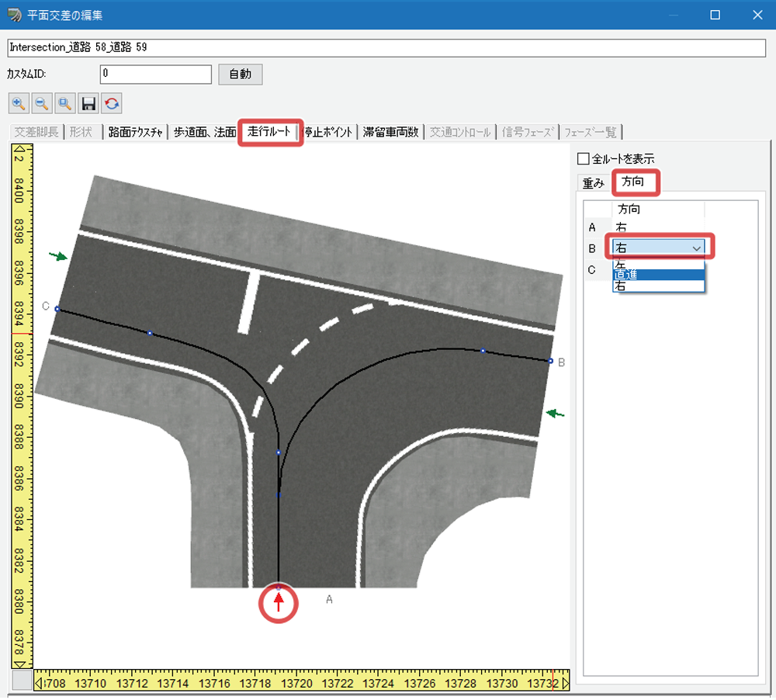The width and height of the screenshot is (776, 700).
Task: Click the zoom to fit magnifier icon
Action: point(65,103)
